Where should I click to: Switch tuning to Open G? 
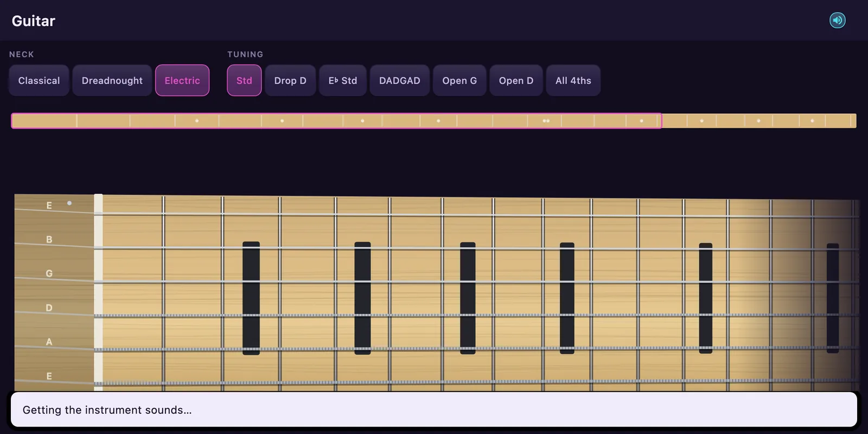tap(459, 80)
